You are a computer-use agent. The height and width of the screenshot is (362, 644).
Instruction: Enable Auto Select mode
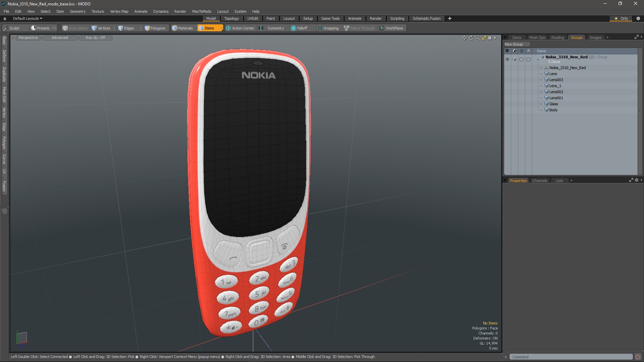click(75, 28)
